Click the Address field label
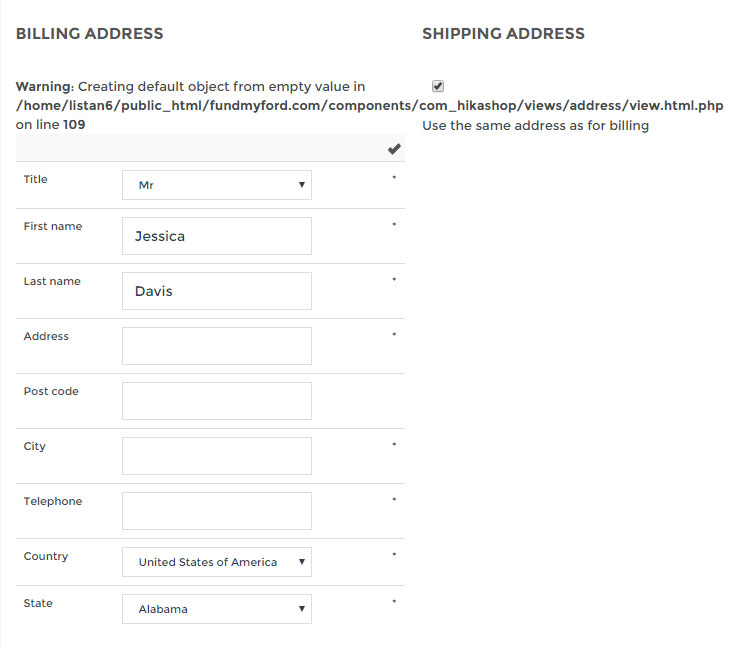This screenshot has height=646, width=745. pyautogui.click(x=46, y=337)
